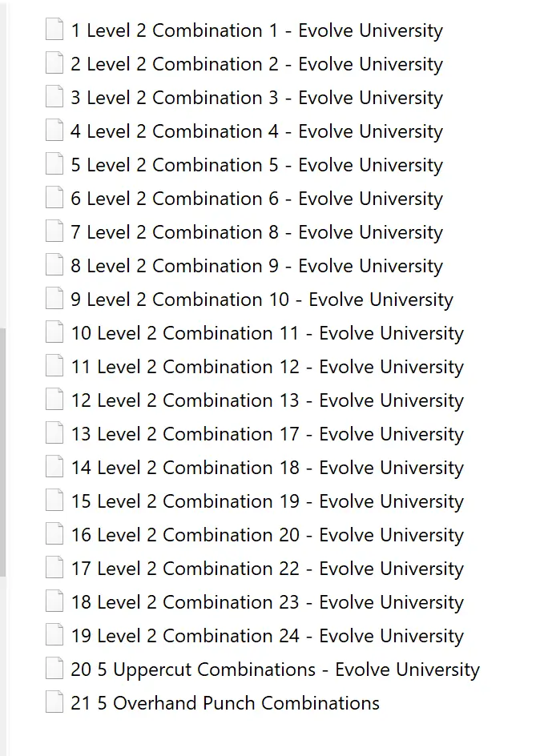548x756 pixels.
Task: Select Level 2 Combination 18 item
Action: point(267,468)
